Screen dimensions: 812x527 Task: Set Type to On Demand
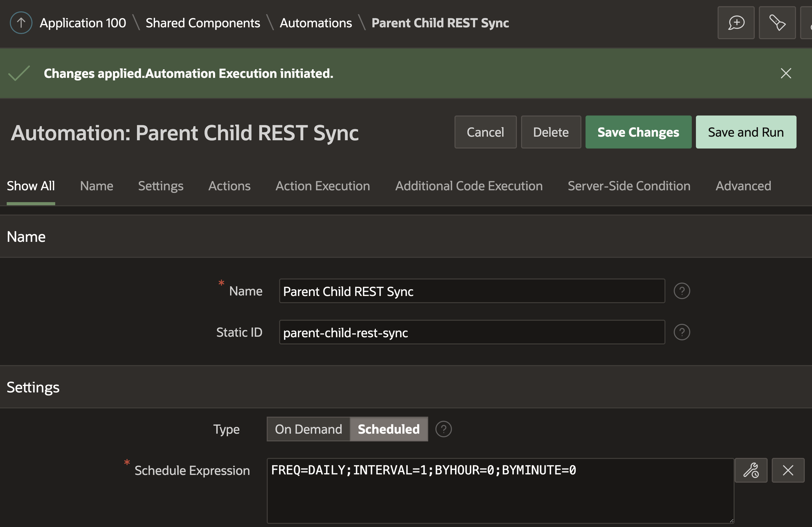308,429
